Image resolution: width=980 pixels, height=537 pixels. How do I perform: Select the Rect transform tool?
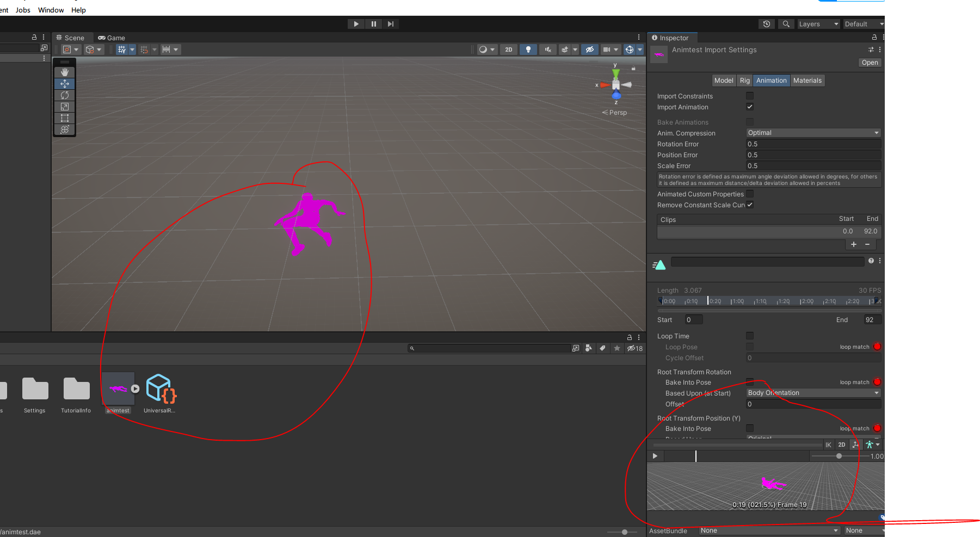click(65, 118)
